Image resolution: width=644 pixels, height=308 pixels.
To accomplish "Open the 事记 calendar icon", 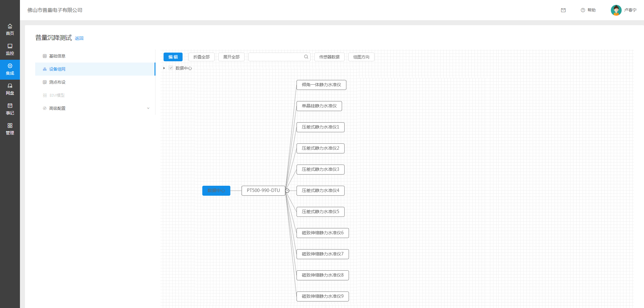I will coord(10,106).
